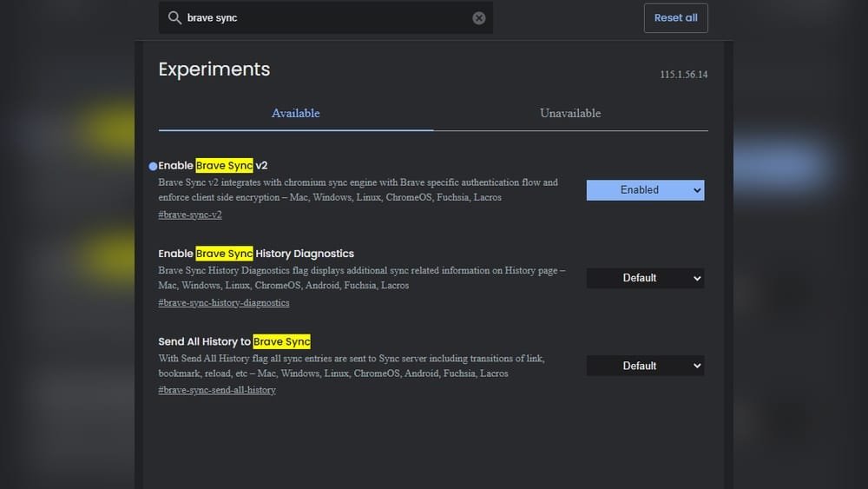Click the Brave Sync v2 description text
Image resolution: width=868 pixels, height=489 pixels.
click(358, 190)
